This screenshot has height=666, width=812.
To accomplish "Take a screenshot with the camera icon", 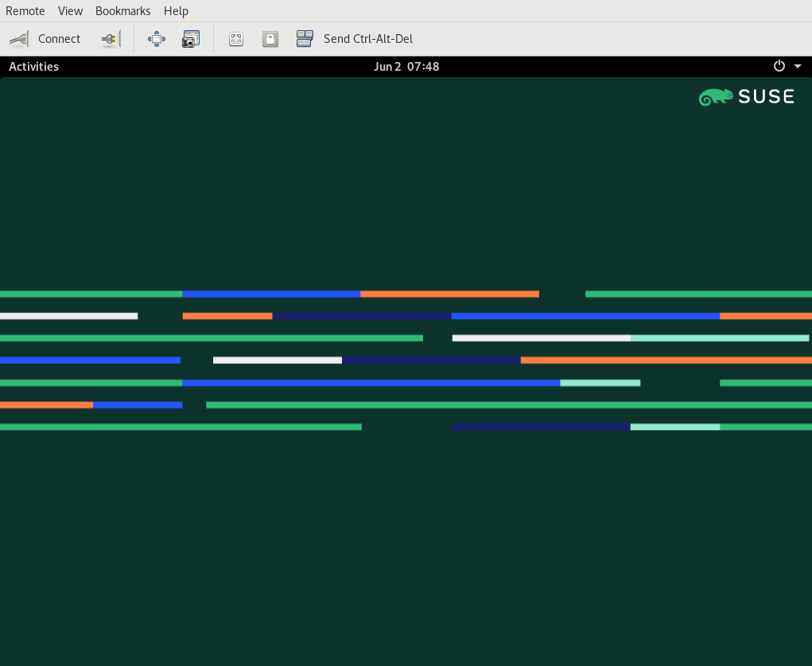I will click(191, 39).
